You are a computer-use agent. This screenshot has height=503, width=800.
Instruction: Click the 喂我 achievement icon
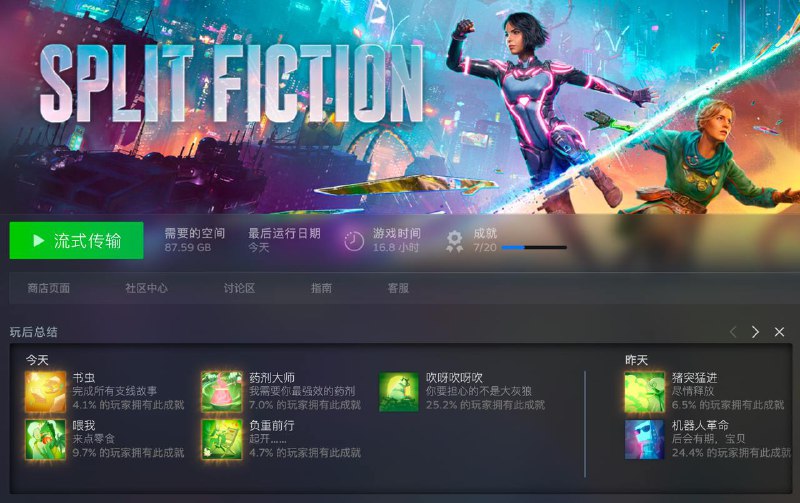coord(45,439)
